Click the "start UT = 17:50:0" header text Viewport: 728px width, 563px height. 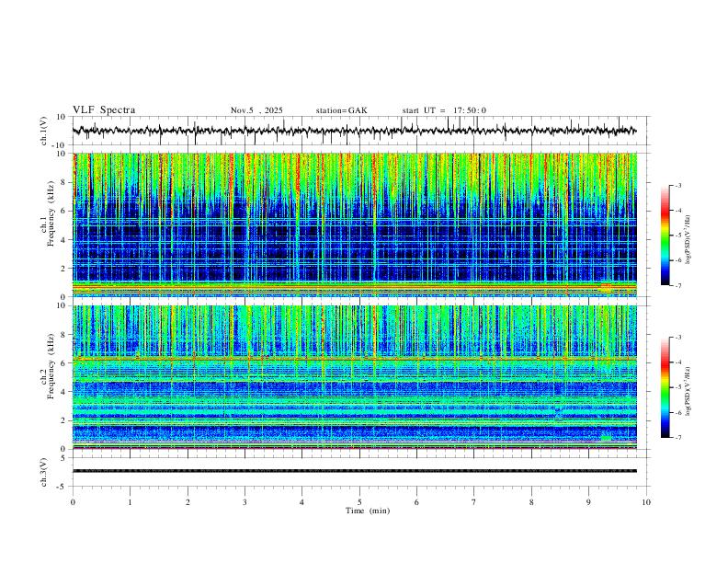point(444,110)
